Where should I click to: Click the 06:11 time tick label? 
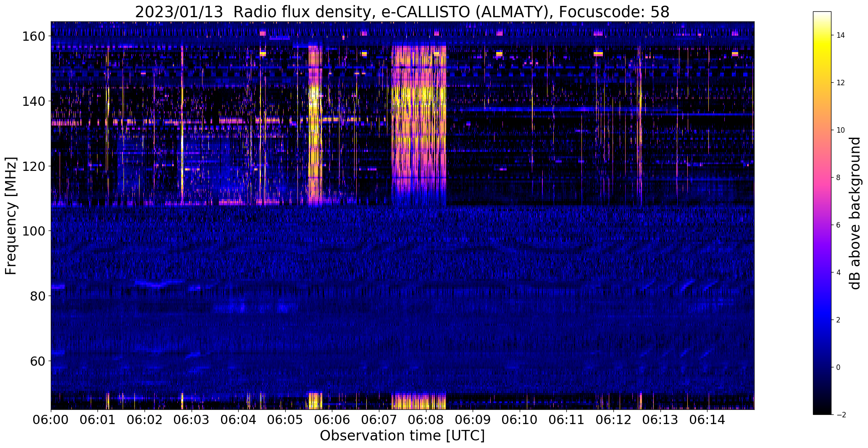coord(567,419)
